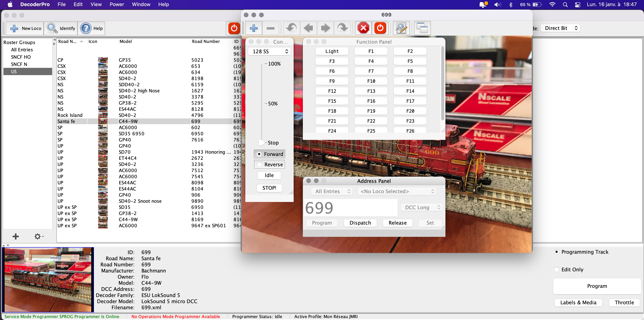The width and height of the screenshot is (644, 320).
Task: Toggle track power in the roster window
Action: pos(234,28)
